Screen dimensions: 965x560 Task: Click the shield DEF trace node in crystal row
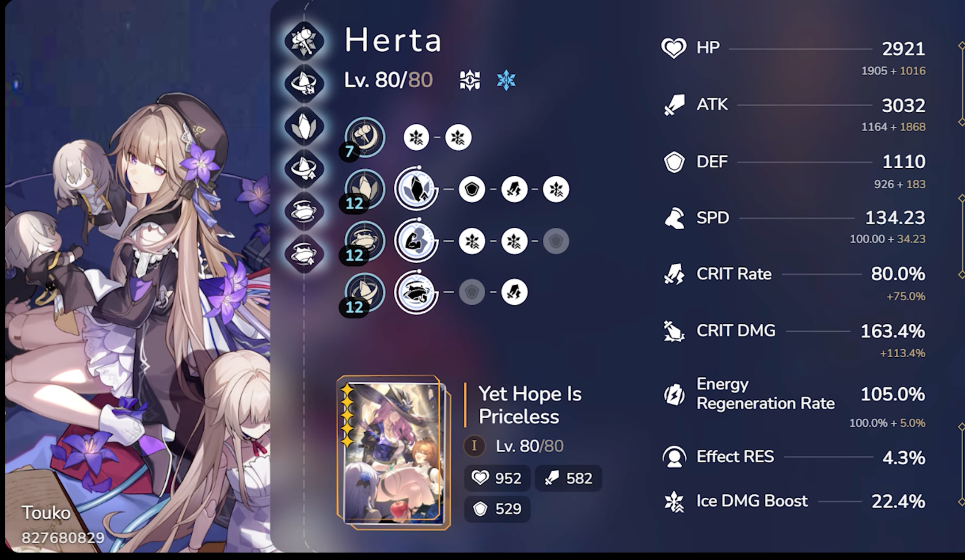tap(472, 189)
